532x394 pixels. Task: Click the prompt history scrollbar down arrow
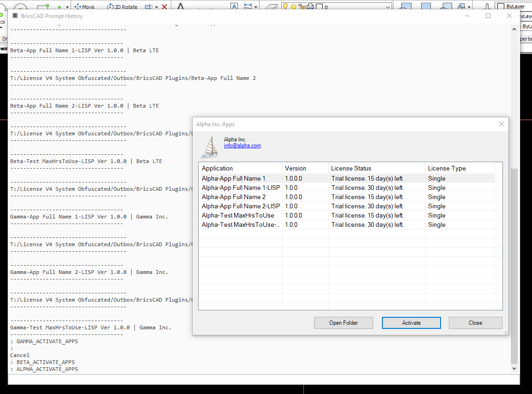point(514,369)
